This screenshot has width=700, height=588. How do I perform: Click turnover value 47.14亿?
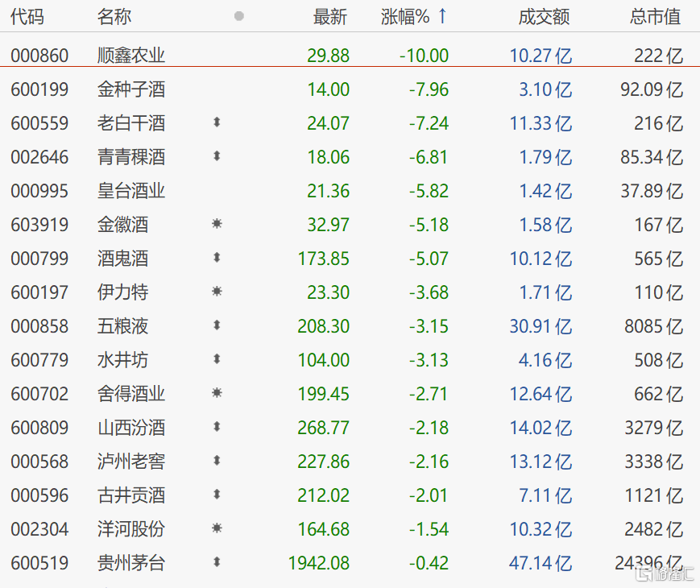[x=541, y=564]
